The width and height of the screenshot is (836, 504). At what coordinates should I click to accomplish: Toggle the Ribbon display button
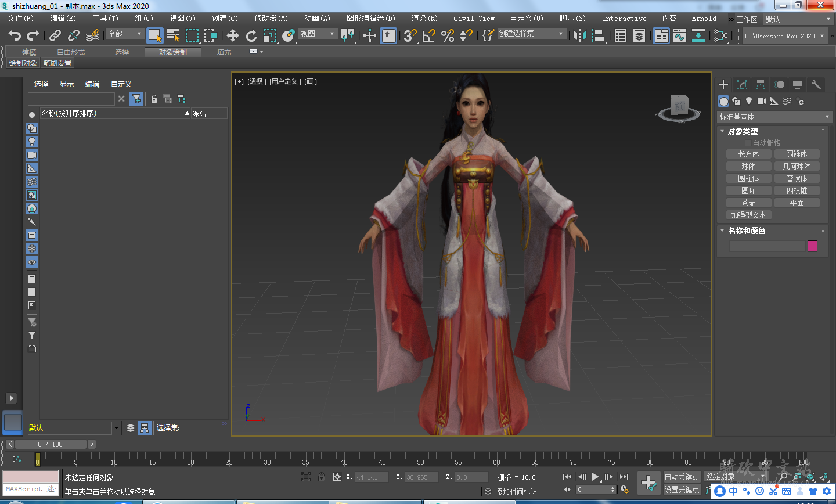point(661,36)
